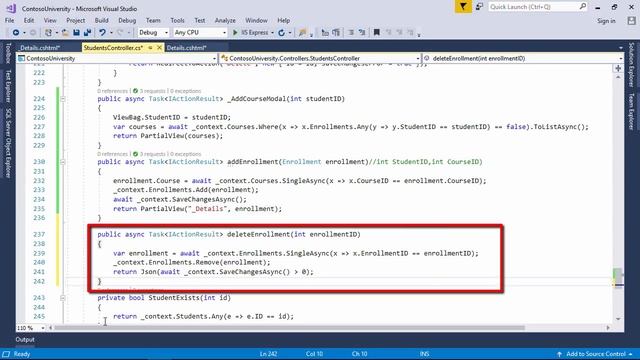
Task: Open the Analyze menu
Action: pyautogui.click(x=225, y=20)
